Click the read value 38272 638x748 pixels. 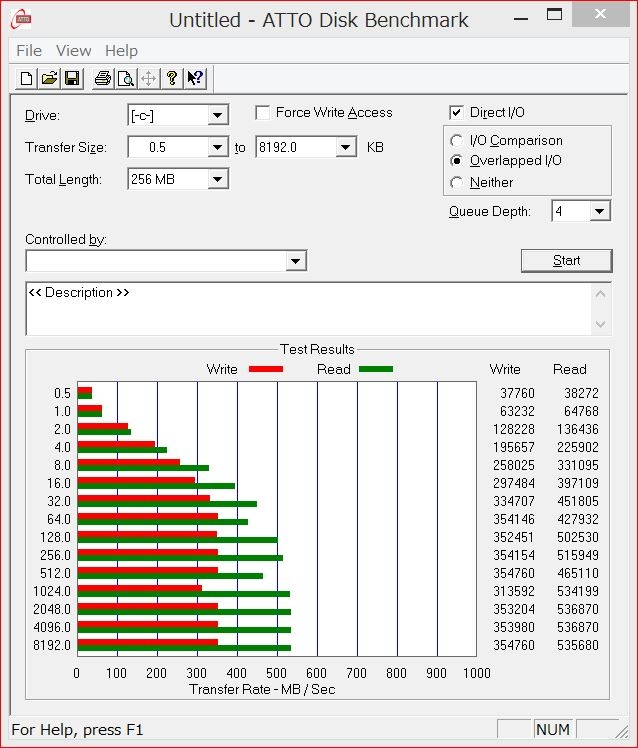click(x=581, y=393)
